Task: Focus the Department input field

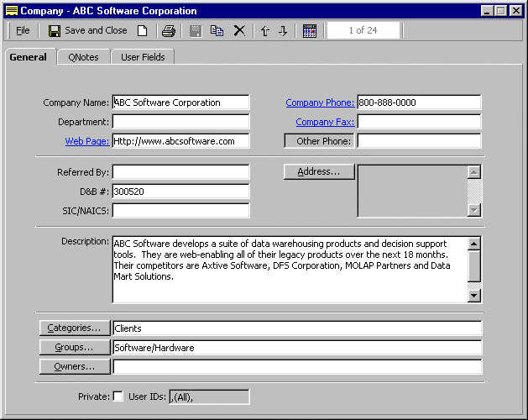Action: 180,121
